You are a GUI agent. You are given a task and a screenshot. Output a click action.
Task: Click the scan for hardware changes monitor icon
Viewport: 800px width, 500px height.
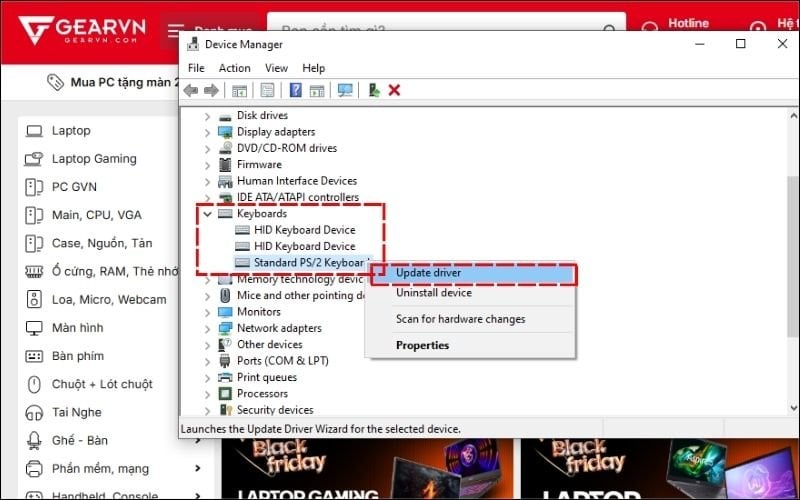[x=345, y=90]
